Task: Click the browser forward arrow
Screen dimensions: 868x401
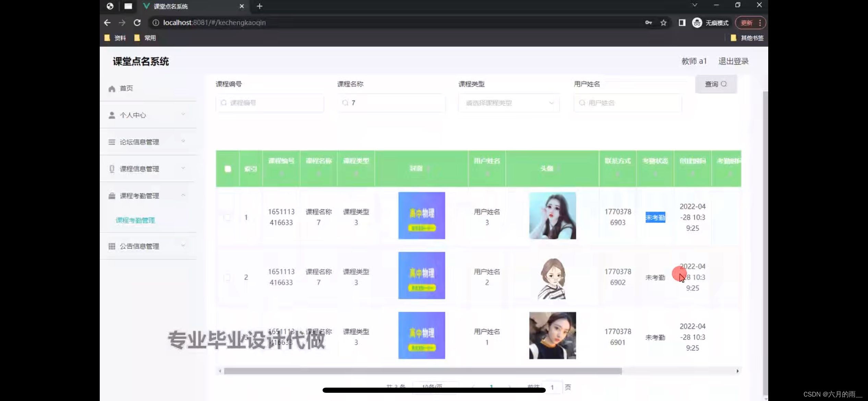Action: coord(122,23)
